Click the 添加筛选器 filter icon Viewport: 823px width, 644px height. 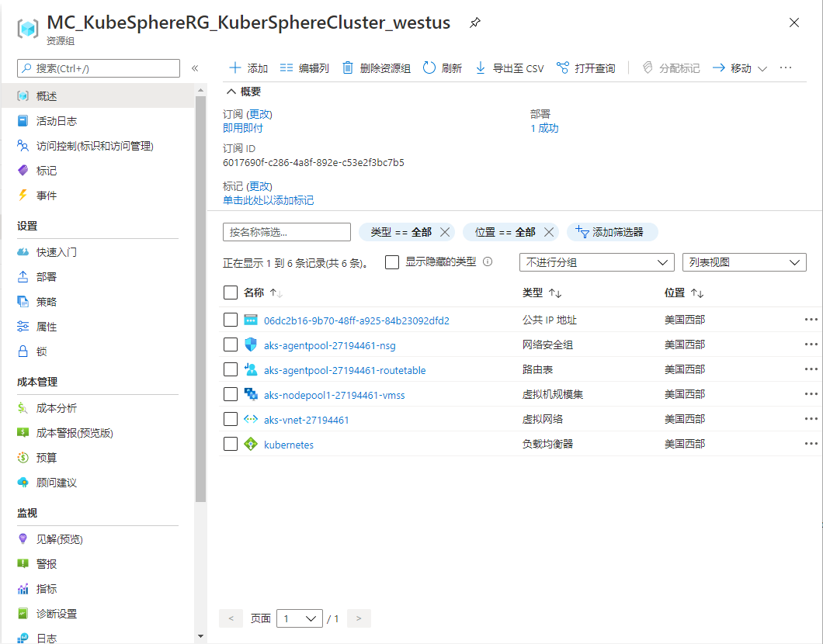point(582,231)
